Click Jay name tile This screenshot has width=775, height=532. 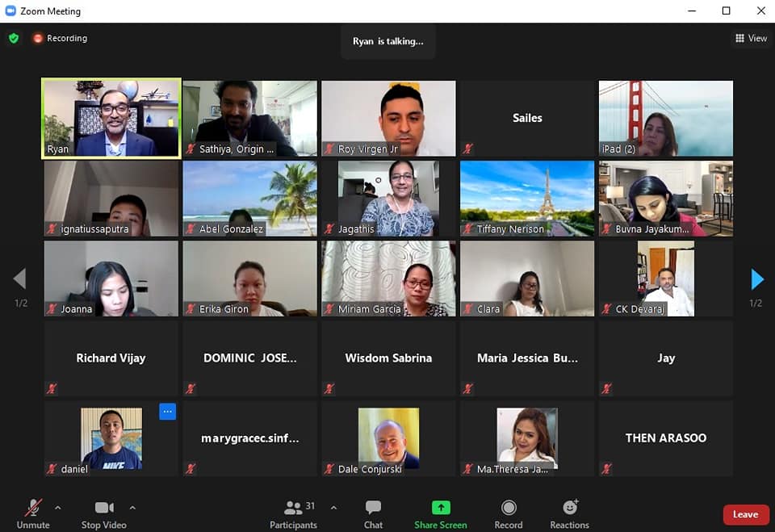point(666,358)
